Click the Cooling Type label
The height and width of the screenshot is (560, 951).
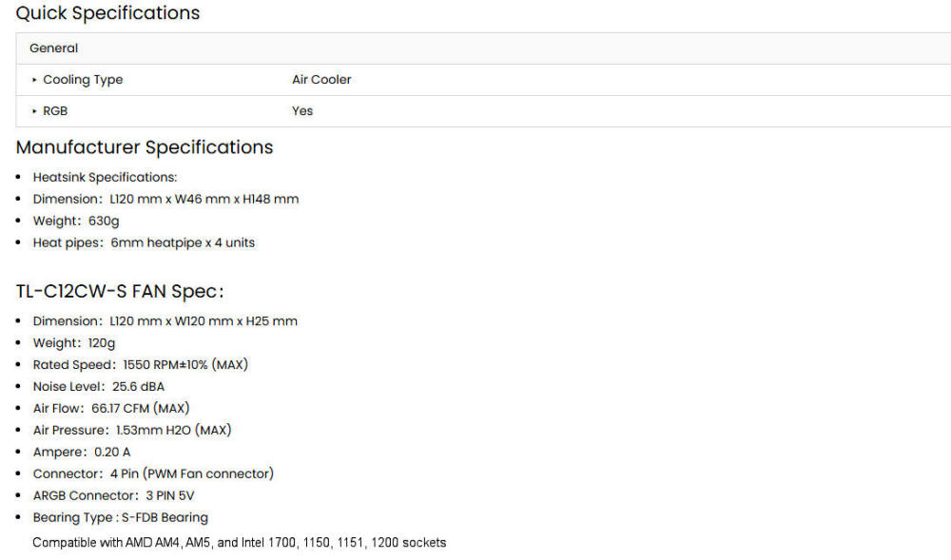83,80
